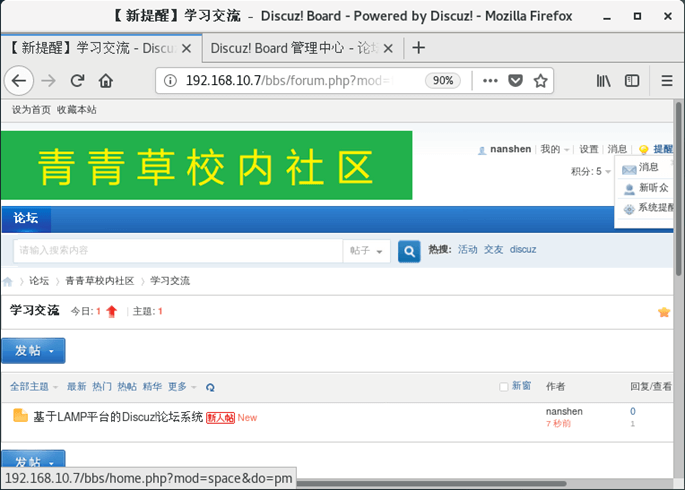Click 设为首页 link
Viewport: 685px width, 490px height.
click(31, 110)
